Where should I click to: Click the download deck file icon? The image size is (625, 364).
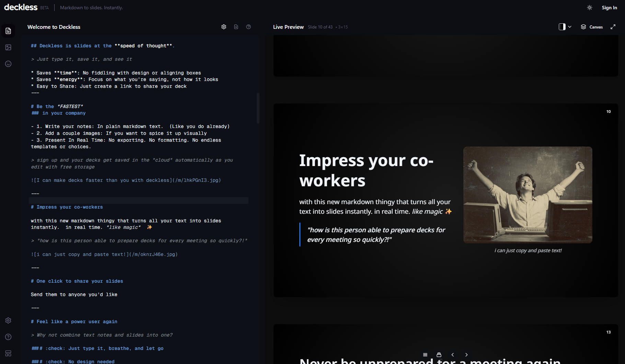pos(236,27)
